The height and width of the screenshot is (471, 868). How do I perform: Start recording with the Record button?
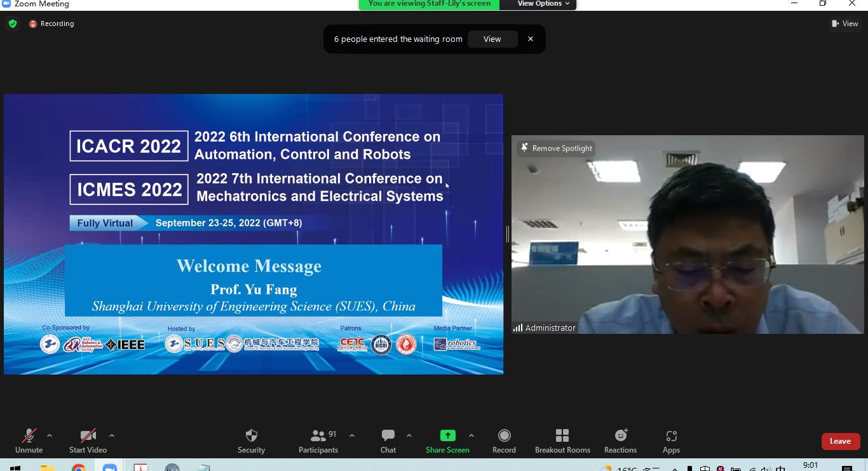(504, 441)
